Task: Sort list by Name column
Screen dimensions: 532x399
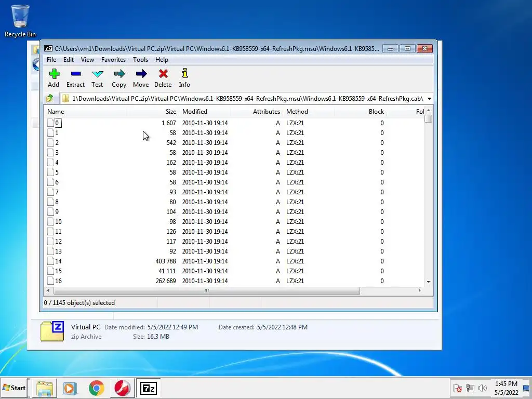Action: [86, 112]
